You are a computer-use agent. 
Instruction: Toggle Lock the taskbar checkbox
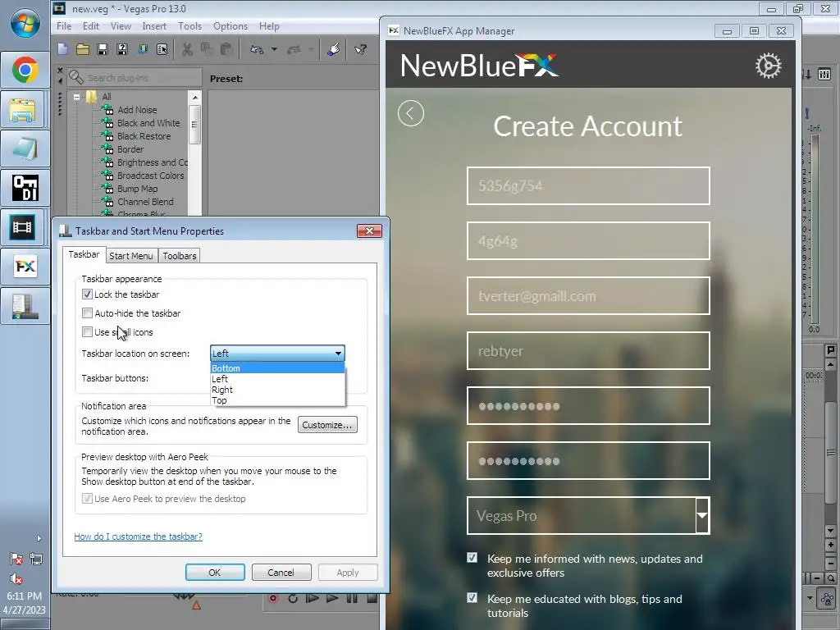[x=87, y=294]
